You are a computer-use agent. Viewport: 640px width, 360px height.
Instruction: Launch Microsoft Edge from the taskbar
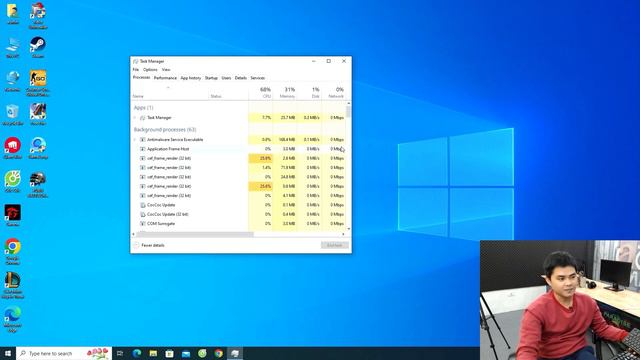point(137,353)
